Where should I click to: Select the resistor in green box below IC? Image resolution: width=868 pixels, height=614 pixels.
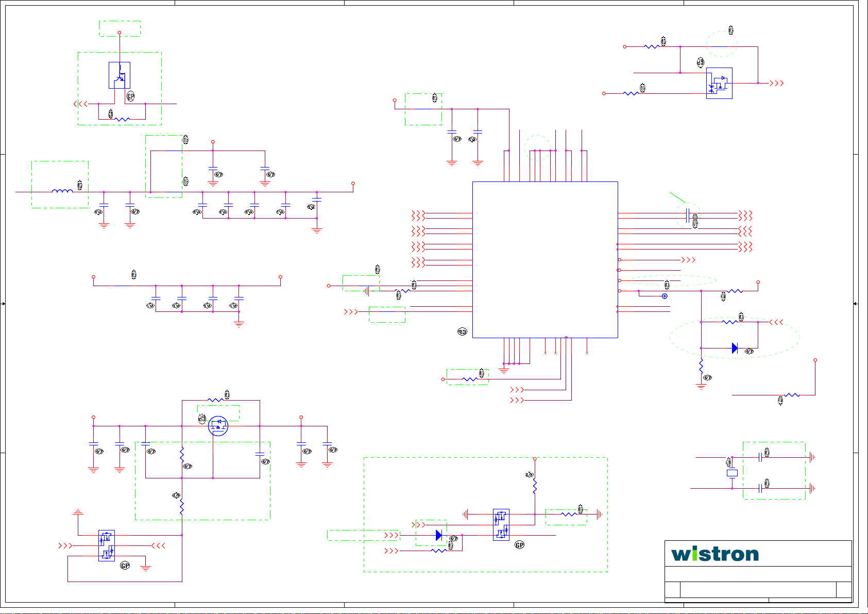470,379
